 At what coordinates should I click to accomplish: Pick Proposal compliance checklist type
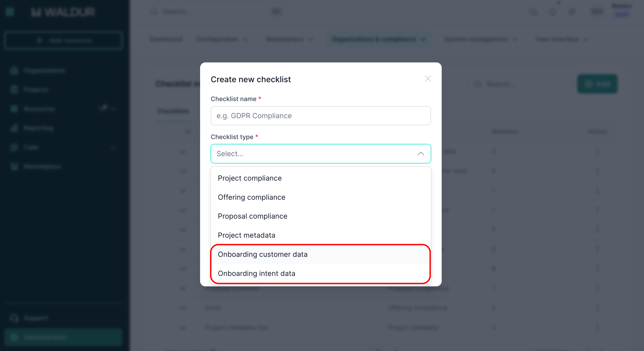(252, 216)
